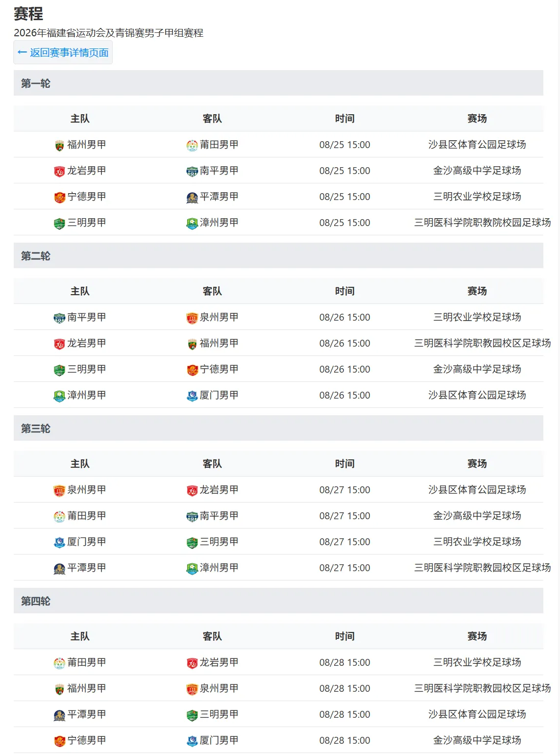The height and width of the screenshot is (756, 560).
Task: Click venue 三明医科学院职教园校区足球场 in 第三轮
Action: [483, 567]
